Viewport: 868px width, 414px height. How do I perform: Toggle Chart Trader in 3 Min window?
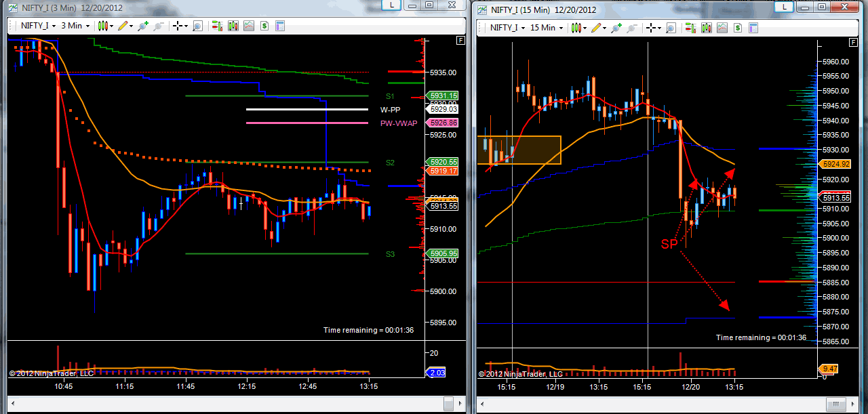tap(217, 26)
